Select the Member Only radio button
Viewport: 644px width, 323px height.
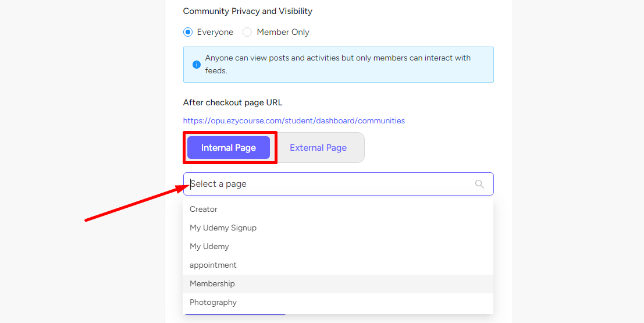point(247,32)
